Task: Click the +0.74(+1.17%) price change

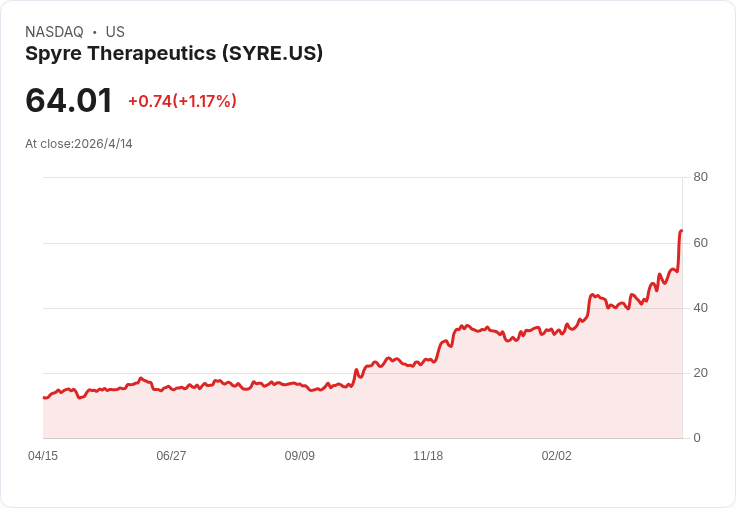Action: (x=182, y=101)
